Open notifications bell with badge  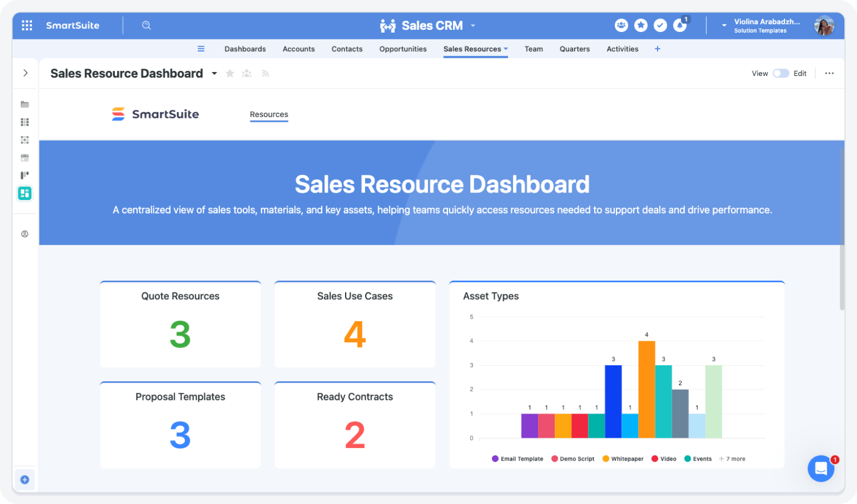[x=680, y=25]
